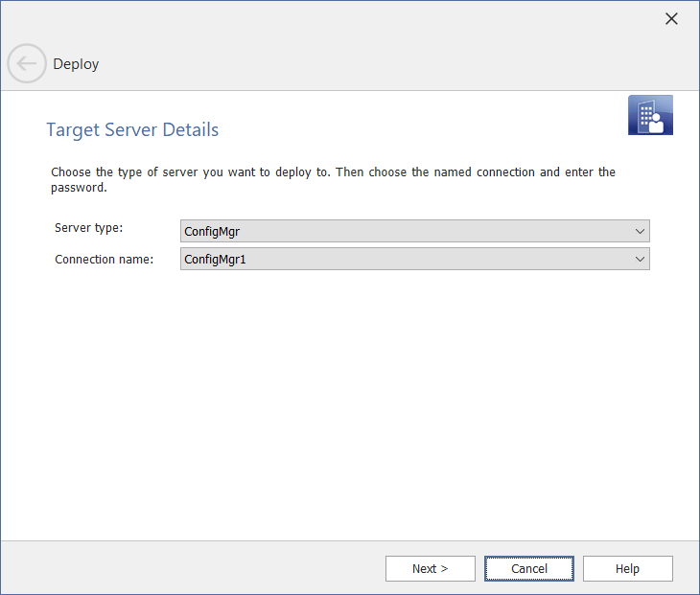The image size is (700, 595).
Task: Click the deployment server icon at top right
Action: click(650, 115)
